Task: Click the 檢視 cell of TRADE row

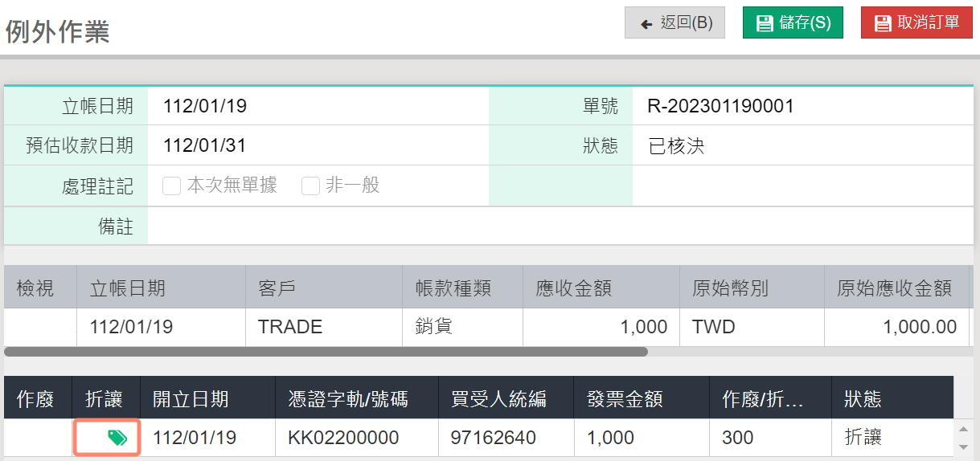Action: pyautogui.click(x=40, y=327)
